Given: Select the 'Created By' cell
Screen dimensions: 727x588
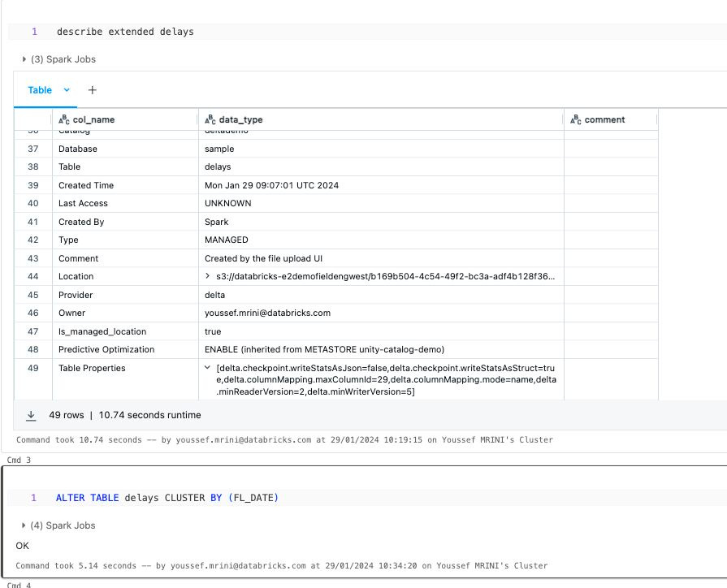Looking at the screenshot, I should [125, 222].
